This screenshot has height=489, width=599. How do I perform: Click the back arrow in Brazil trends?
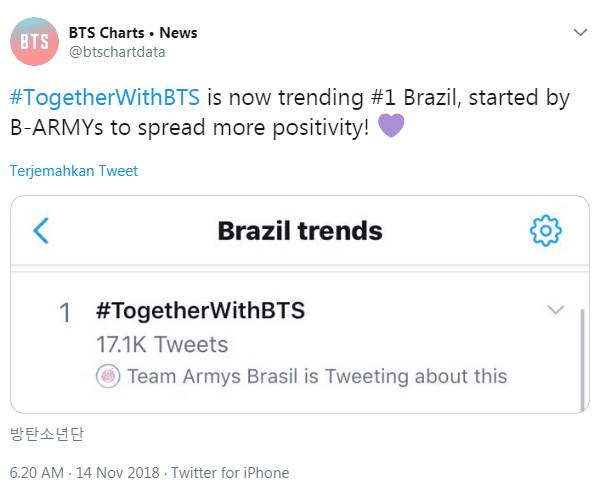[x=41, y=230]
